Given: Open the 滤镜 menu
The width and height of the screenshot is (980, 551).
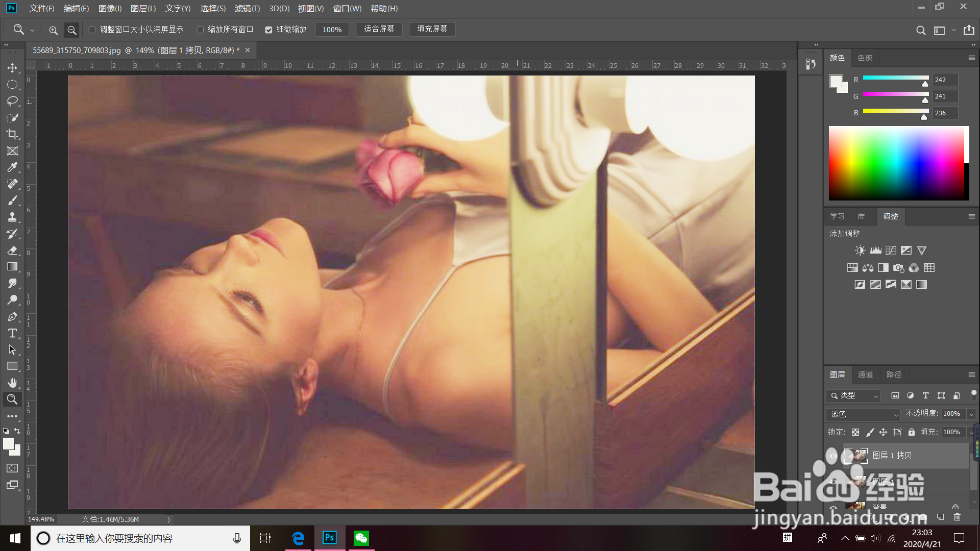Looking at the screenshot, I should pos(247,9).
